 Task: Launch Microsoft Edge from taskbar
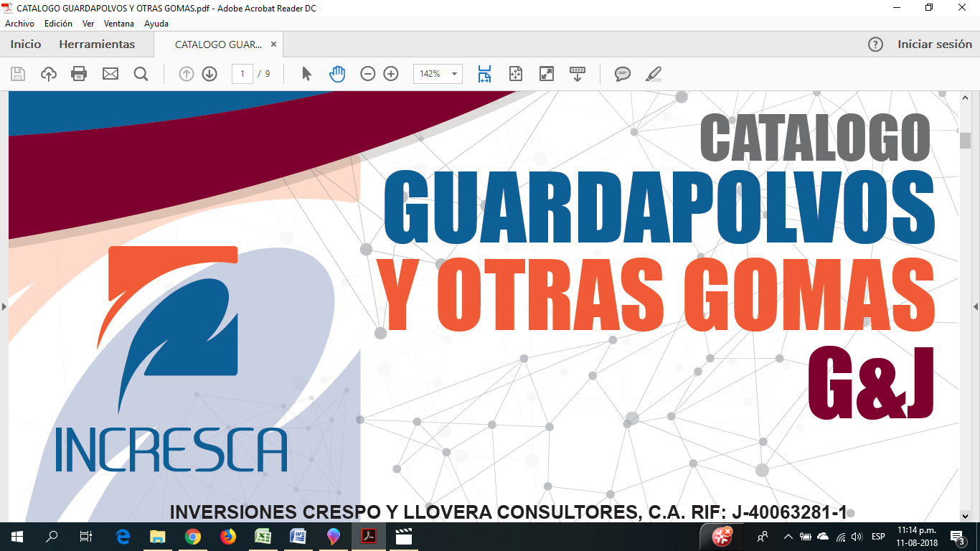(x=123, y=537)
